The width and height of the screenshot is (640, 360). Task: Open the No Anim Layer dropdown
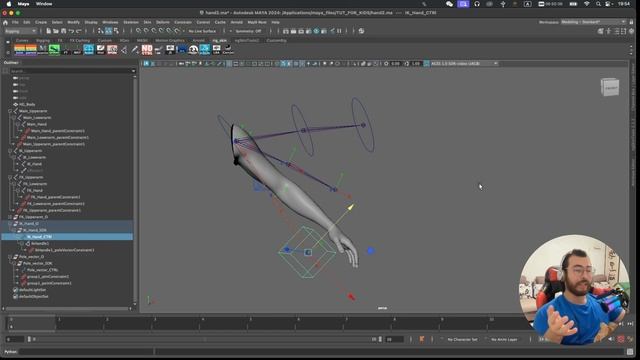click(x=504, y=339)
